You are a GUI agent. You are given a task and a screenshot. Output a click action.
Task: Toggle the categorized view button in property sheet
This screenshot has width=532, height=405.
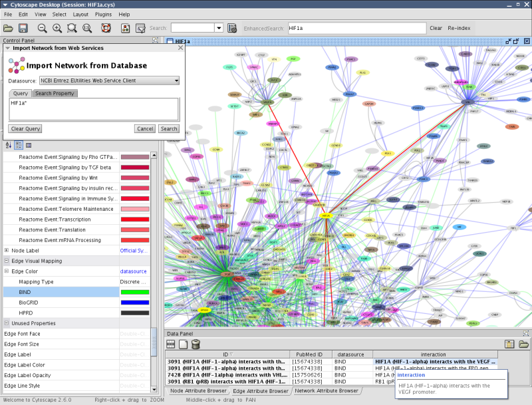pos(18,145)
